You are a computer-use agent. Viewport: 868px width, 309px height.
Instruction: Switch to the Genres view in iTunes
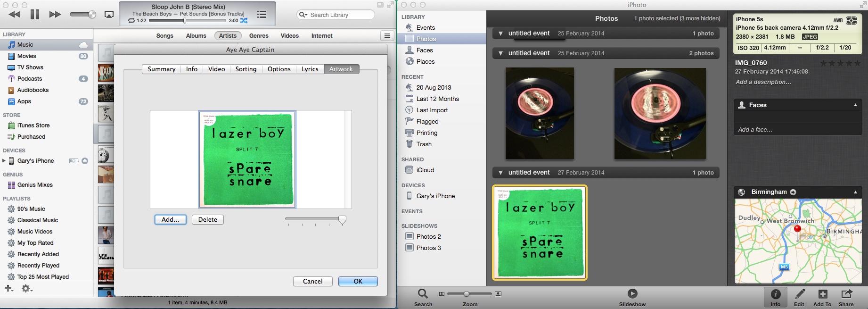coord(259,36)
